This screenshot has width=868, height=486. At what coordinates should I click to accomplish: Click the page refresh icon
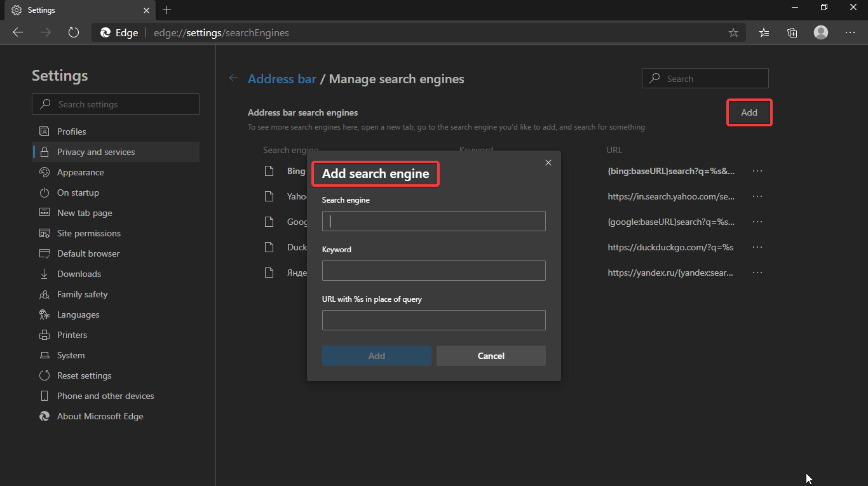[x=73, y=32]
